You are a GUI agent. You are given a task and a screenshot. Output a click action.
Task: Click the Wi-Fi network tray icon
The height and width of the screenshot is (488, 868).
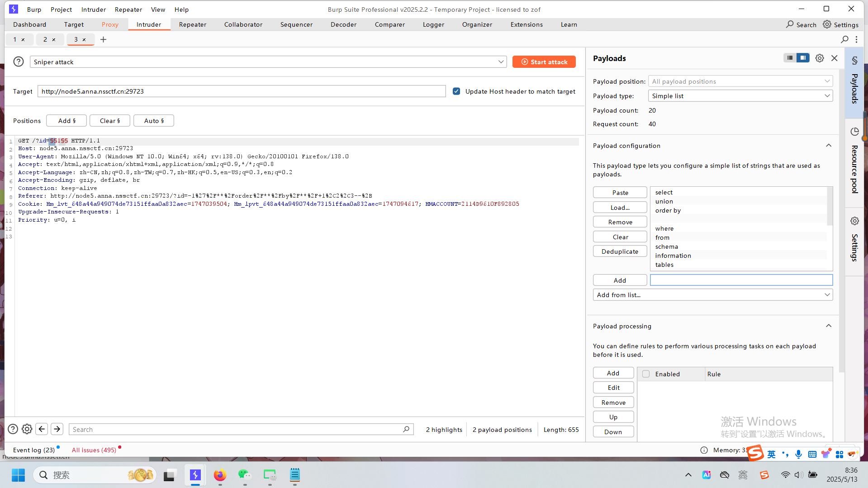pyautogui.click(x=785, y=475)
